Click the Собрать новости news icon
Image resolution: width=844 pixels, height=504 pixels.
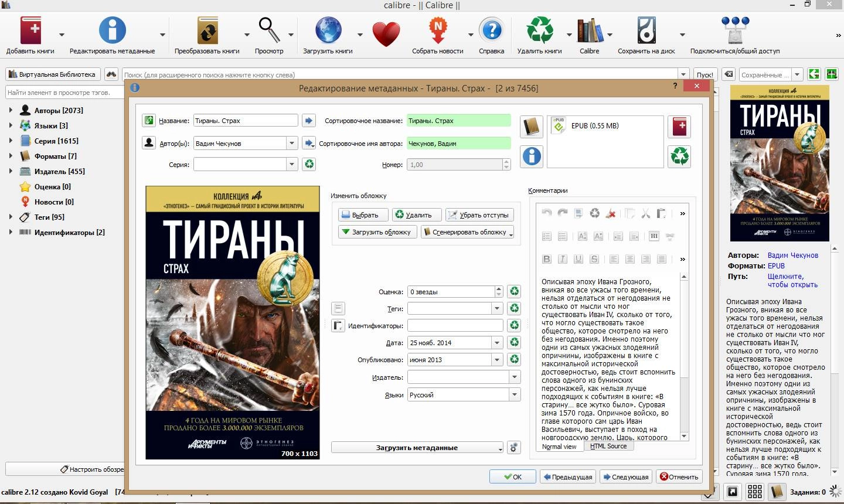pyautogui.click(x=438, y=30)
